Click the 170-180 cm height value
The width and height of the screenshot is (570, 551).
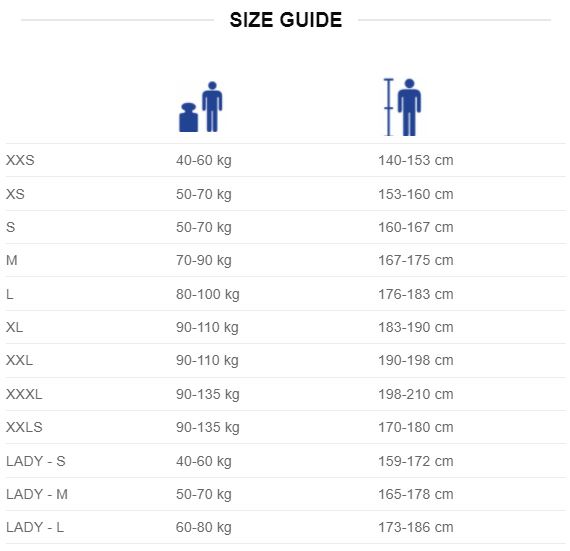point(416,427)
